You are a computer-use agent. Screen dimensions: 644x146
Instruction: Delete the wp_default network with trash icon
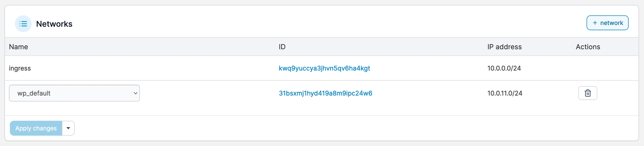(588, 93)
